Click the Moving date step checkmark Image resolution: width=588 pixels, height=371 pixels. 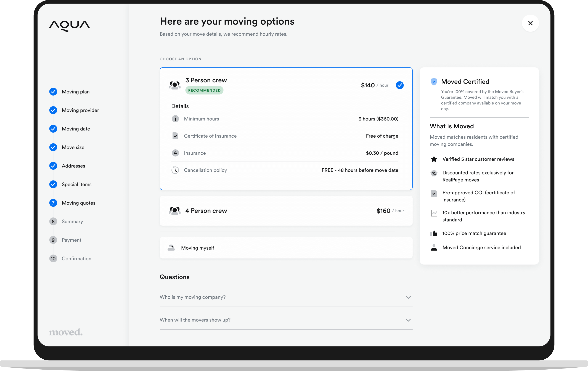coord(53,129)
